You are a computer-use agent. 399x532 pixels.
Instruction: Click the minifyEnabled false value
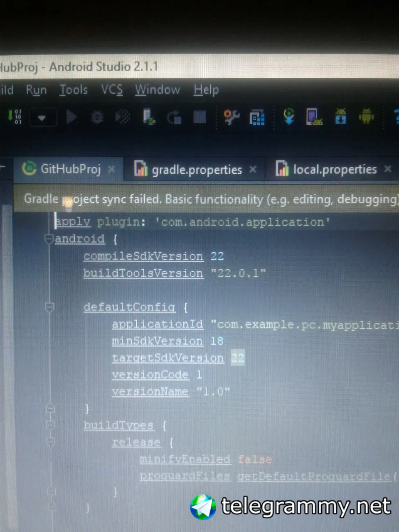tap(255, 459)
